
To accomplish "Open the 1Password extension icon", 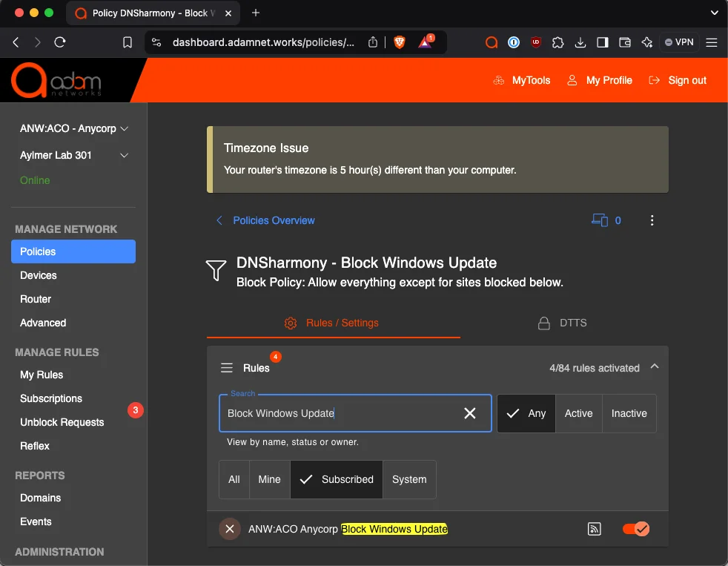I will pos(514,42).
